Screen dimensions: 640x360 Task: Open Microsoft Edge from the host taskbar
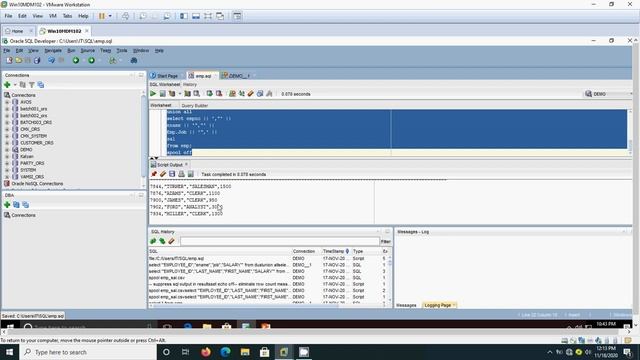click(225, 352)
